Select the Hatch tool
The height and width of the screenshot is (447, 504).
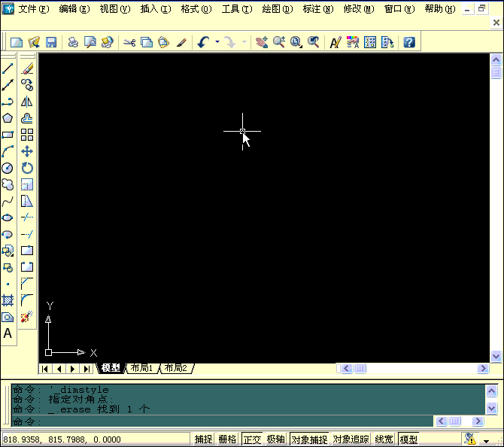[8, 300]
